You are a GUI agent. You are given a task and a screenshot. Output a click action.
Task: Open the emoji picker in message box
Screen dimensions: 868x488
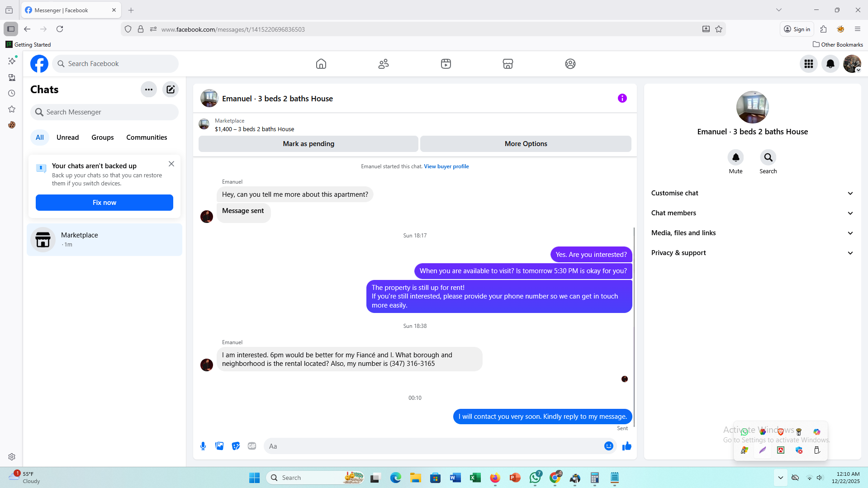(609, 446)
